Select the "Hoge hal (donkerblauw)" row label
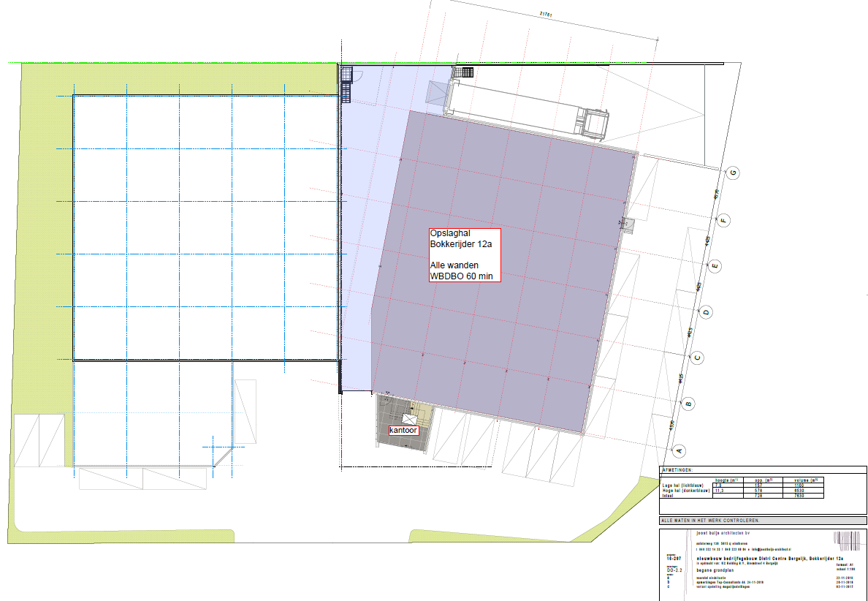This screenshot has height=601, width=868. 686,490
